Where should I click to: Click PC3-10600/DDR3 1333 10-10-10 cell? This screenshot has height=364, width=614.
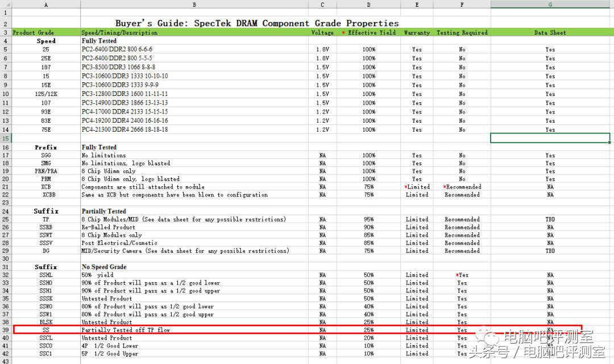pyautogui.click(x=194, y=76)
